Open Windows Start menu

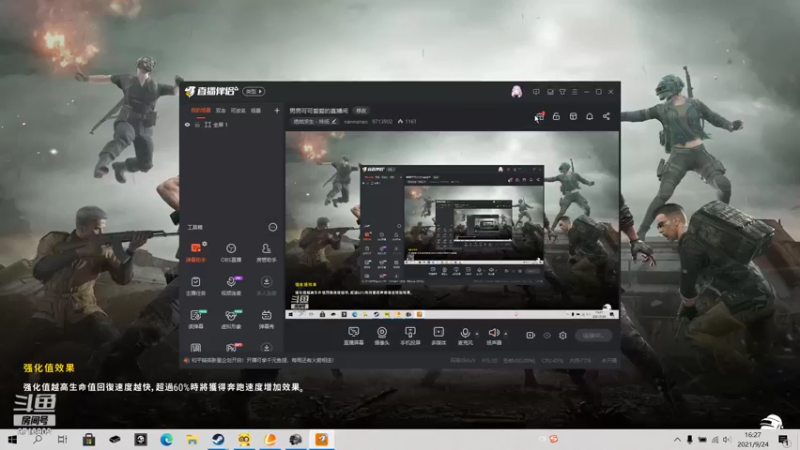(11, 439)
